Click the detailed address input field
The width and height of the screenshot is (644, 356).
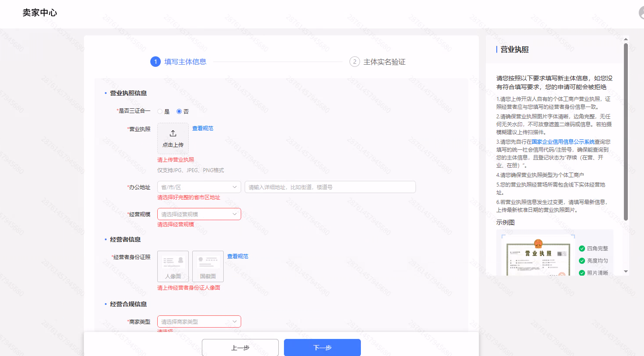click(x=330, y=187)
